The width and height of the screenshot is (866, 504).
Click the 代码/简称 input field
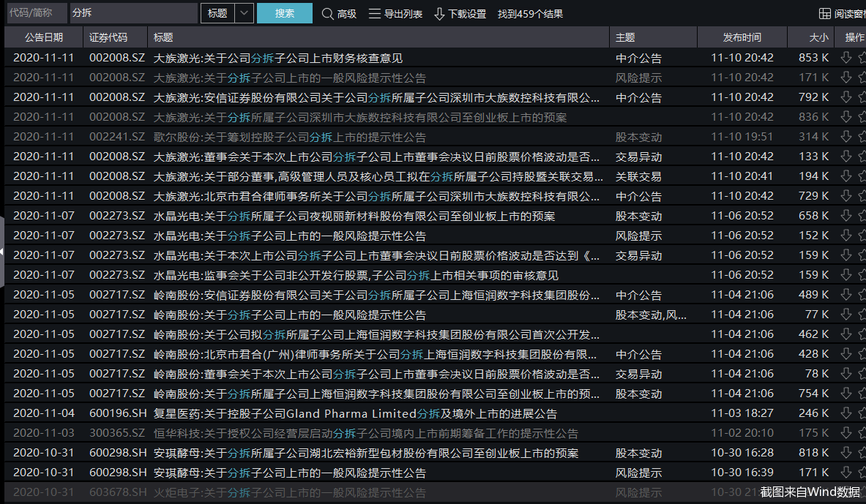pos(37,13)
